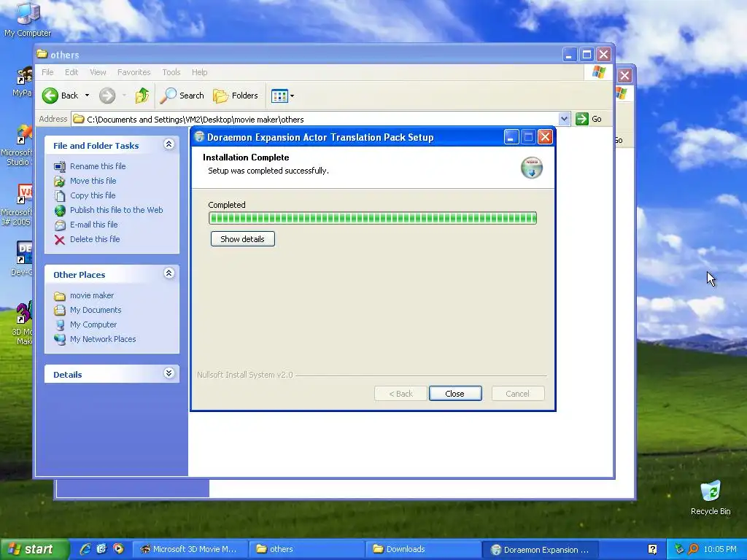Screen dimensions: 747x560
Task: Open My Network Places link
Action: pyautogui.click(x=103, y=340)
